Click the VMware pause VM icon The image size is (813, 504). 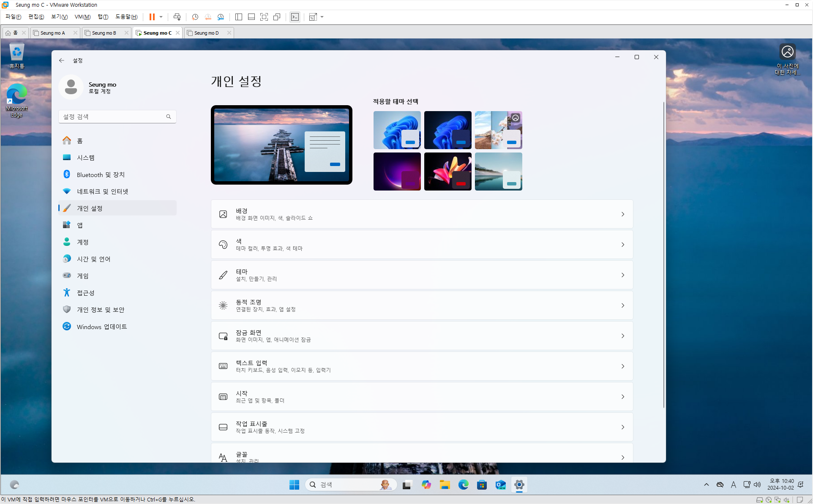(152, 17)
